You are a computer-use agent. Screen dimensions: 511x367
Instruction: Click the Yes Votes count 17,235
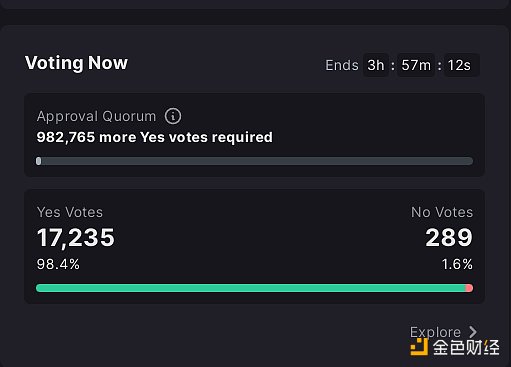click(x=76, y=238)
